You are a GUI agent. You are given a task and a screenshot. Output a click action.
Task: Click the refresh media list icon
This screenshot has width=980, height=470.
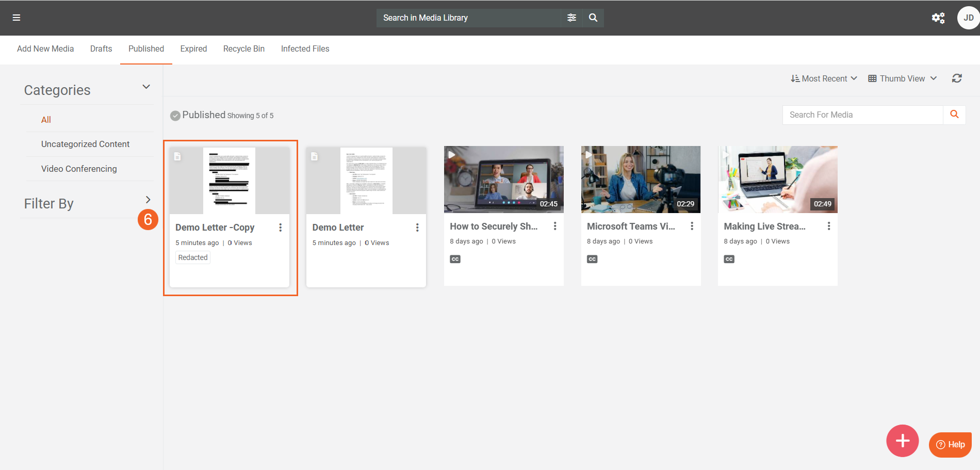957,78
